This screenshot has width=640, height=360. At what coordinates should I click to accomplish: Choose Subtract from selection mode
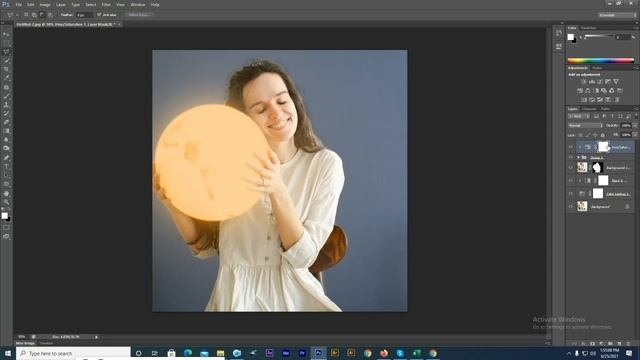[x=42, y=15]
